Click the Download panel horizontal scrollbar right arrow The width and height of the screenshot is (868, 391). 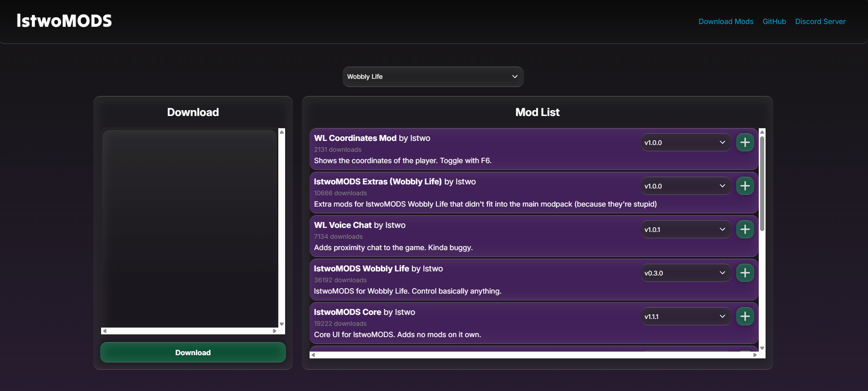coord(275,331)
